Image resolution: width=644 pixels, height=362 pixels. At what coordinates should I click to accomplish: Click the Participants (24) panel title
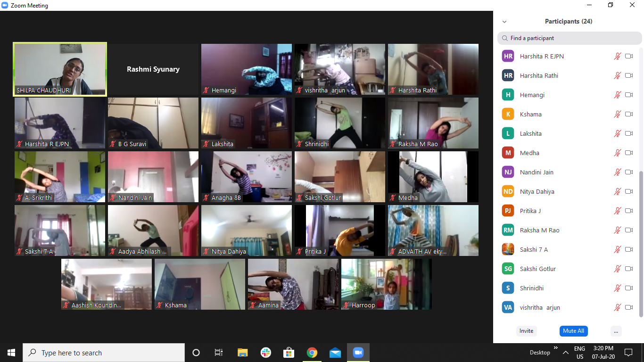(569, 22)
